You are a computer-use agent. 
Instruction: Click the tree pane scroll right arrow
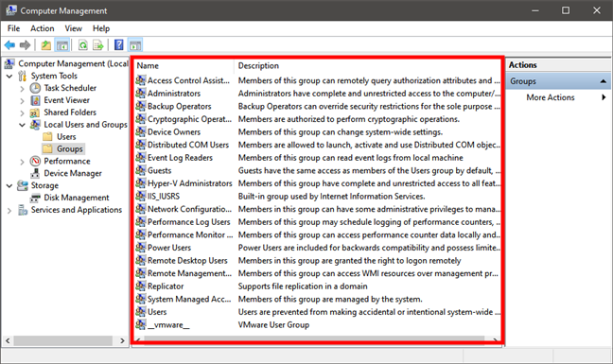pyautogui.click(x=122, y=340)
